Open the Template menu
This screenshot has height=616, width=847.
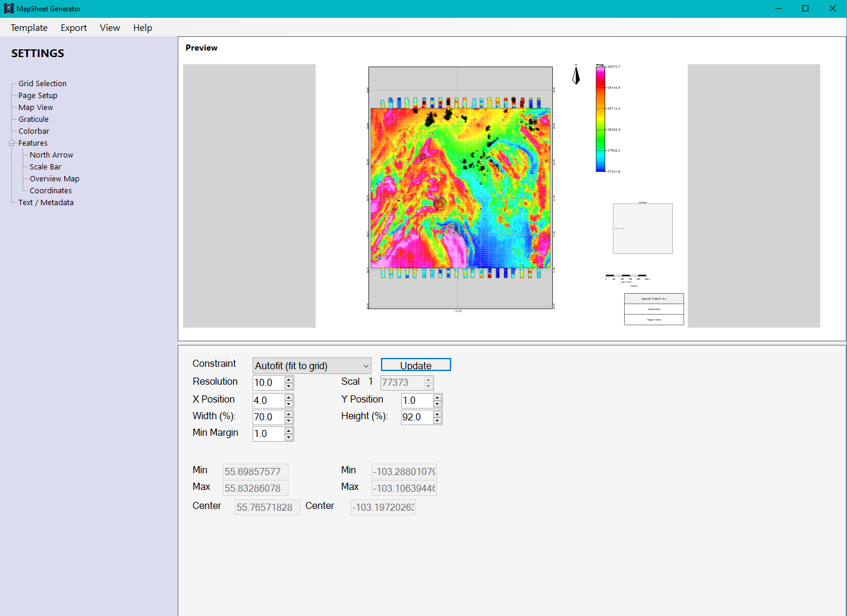pos(29,28)
